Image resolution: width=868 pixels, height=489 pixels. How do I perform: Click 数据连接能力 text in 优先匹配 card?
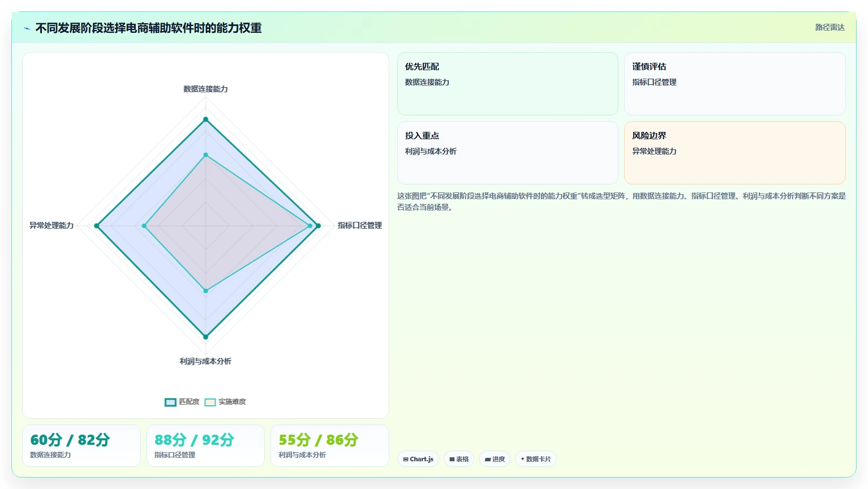coord(427,82)
